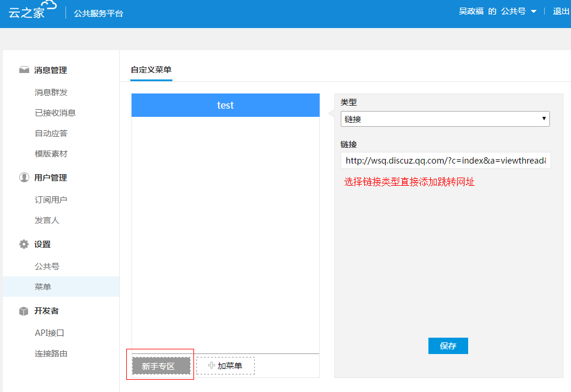Click 退出 to log out
This screenshot has height=392, width=571.
tap(561, 12)
